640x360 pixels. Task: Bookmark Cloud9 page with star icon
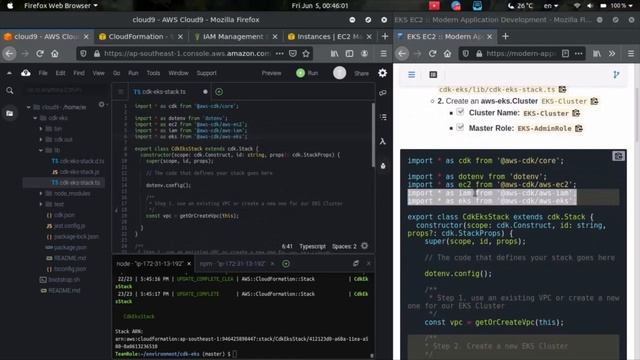(306, 53)
